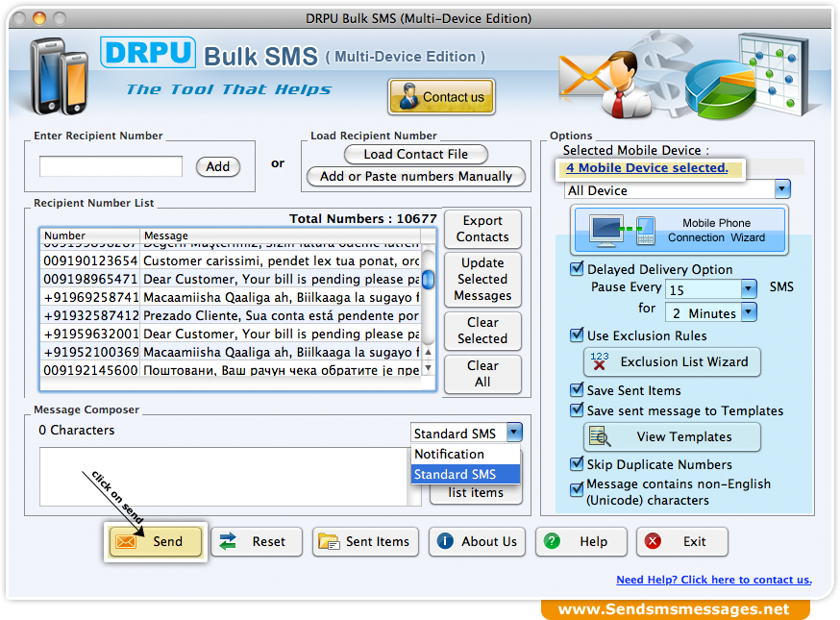Viewport: 840px width, 620px height.
Task: Click the pie chart graphic in header
Action: [x=720, y=89]
